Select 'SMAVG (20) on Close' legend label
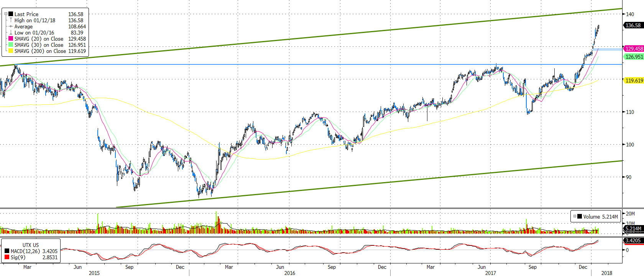This screenshot has height=278, width=644. pos(39,39)
